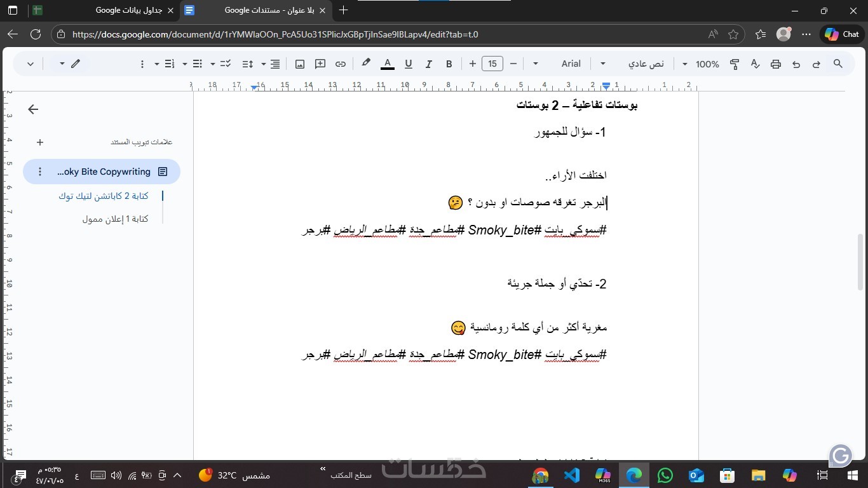868x488 pixels.
Task: Click the address bar URL
Action: [x=275, y=34]
